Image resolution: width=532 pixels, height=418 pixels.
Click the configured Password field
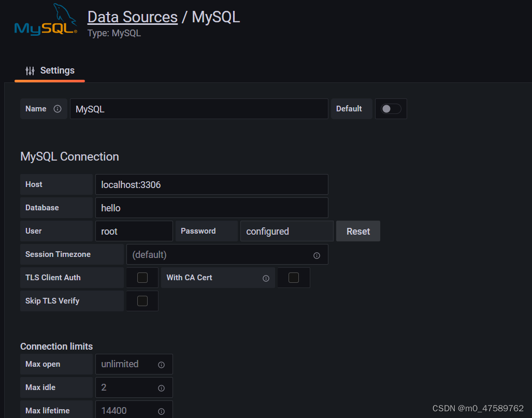click(287, 231)
